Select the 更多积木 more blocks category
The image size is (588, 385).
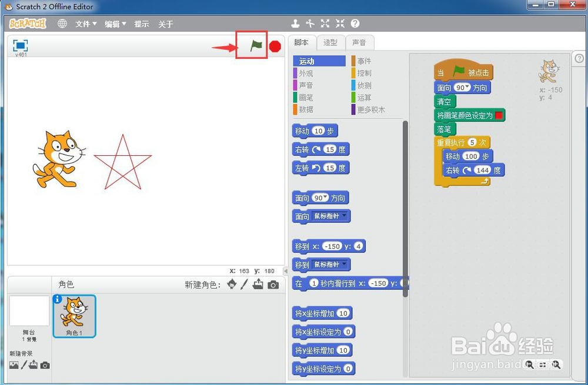(x=376, y=109)
